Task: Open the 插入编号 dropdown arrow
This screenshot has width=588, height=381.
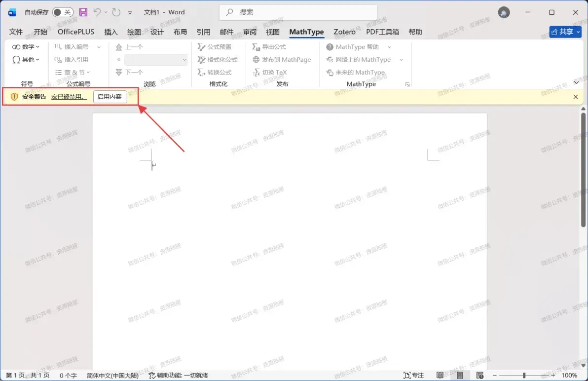Action: pyautogui.click(x=99, y=47)
